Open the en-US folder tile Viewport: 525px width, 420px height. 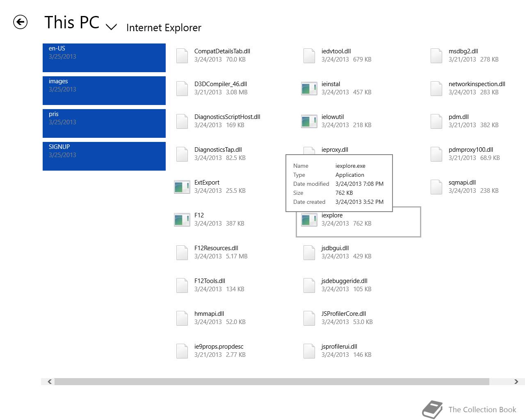[104, 58]
